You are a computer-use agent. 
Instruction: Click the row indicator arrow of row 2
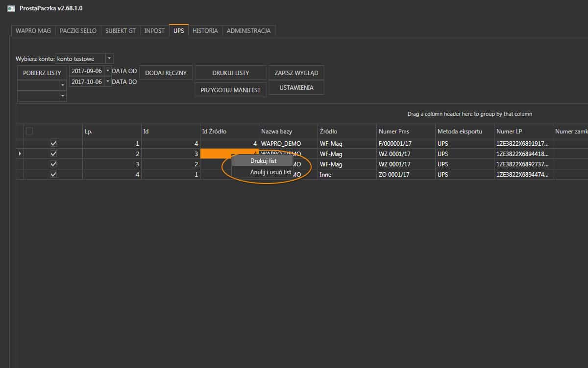pos(20,154)
